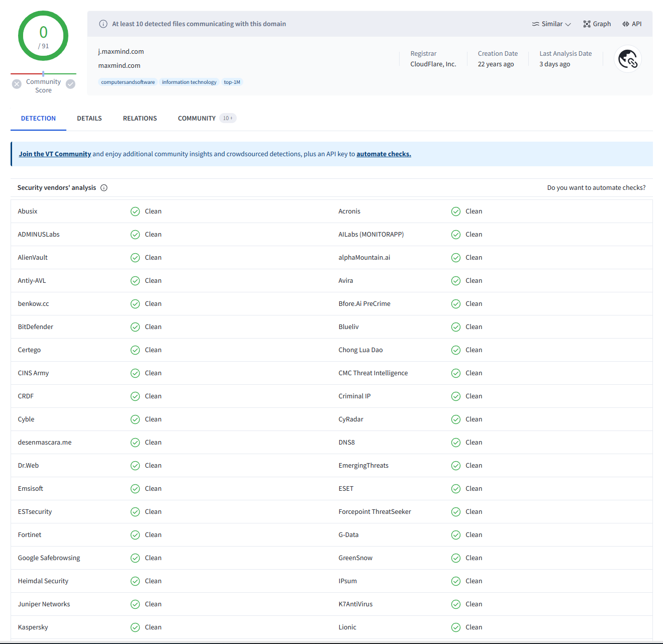The height and width of the screenshot is (644, 663).
Task: Click the maxmind.com parent domain text
Action: click(x=119, y=66)
